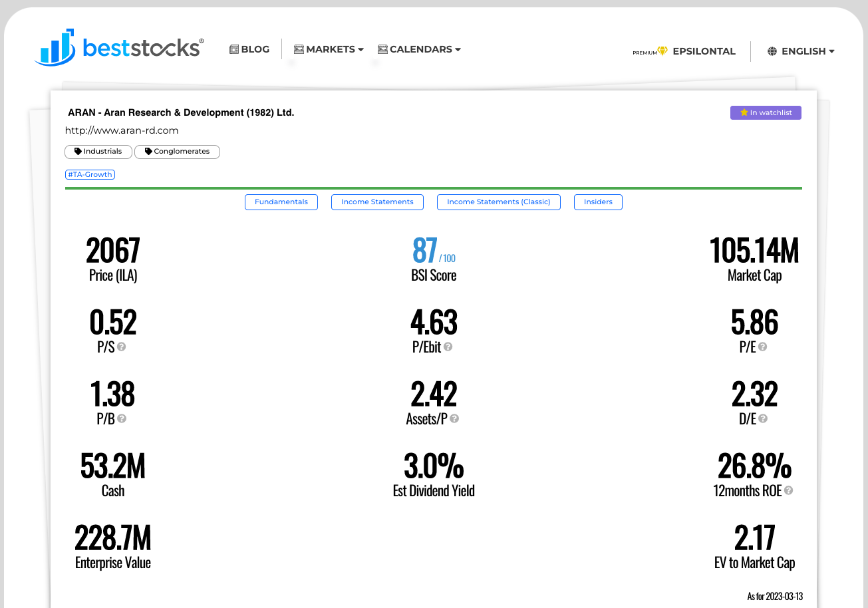868x608 pixels.
Task: Click the globe language icon
Action: point(772,51)
